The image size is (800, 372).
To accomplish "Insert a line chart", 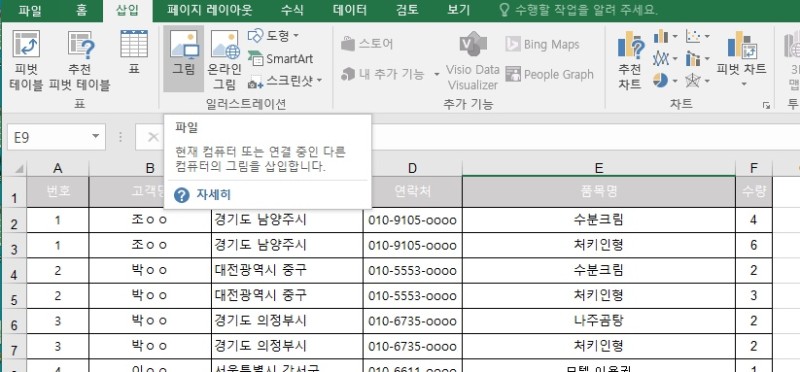I will (666, 59).
